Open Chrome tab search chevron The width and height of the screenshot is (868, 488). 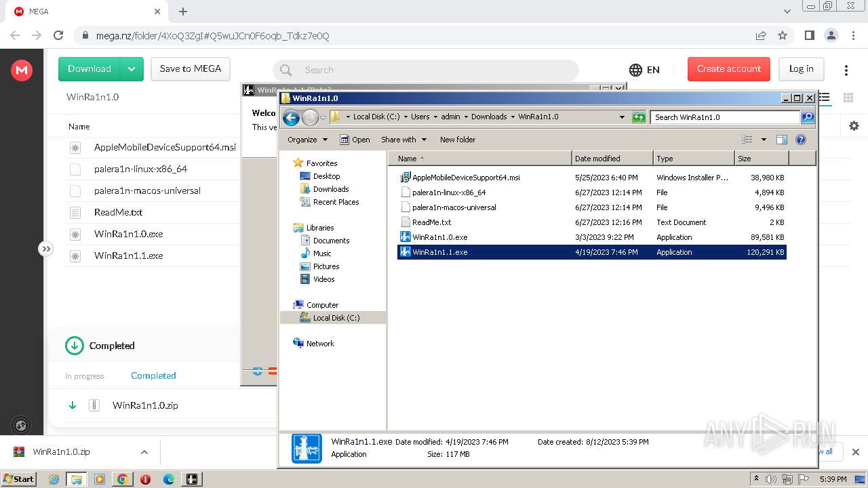tap(787, 12)
